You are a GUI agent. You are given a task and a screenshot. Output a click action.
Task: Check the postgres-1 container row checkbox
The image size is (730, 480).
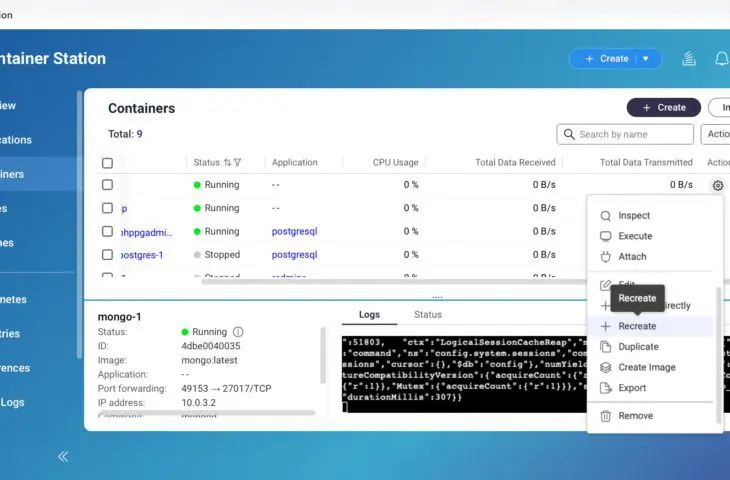108,255
